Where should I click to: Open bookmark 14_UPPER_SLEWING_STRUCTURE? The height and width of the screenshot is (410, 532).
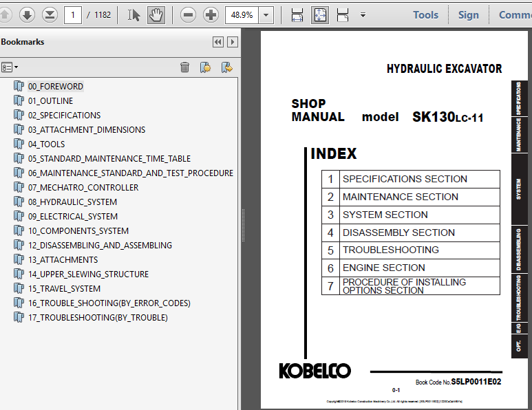tap(88, 274)
